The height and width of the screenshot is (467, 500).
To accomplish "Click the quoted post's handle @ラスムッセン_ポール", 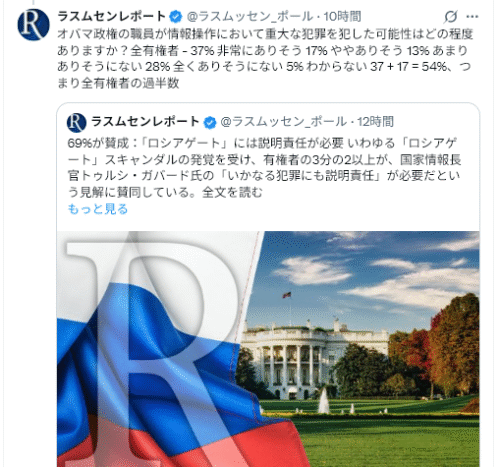I will (283, 122).
